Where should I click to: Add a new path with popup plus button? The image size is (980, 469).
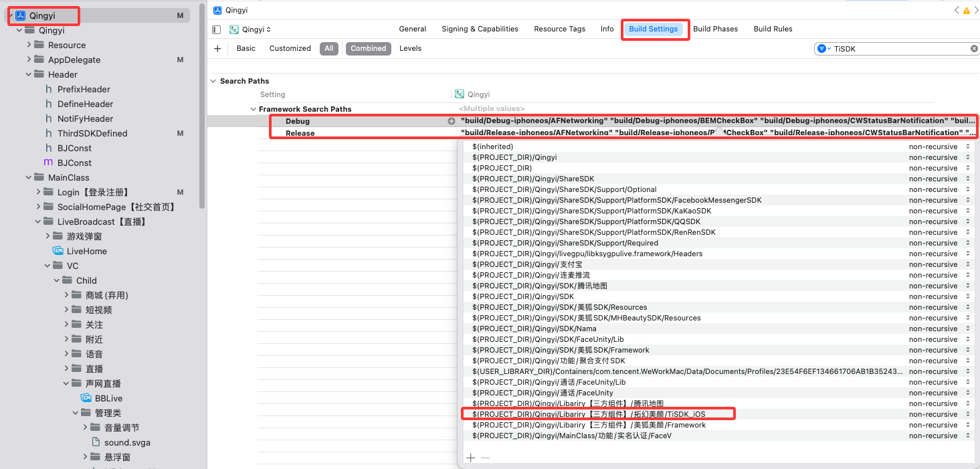(471, 458)
